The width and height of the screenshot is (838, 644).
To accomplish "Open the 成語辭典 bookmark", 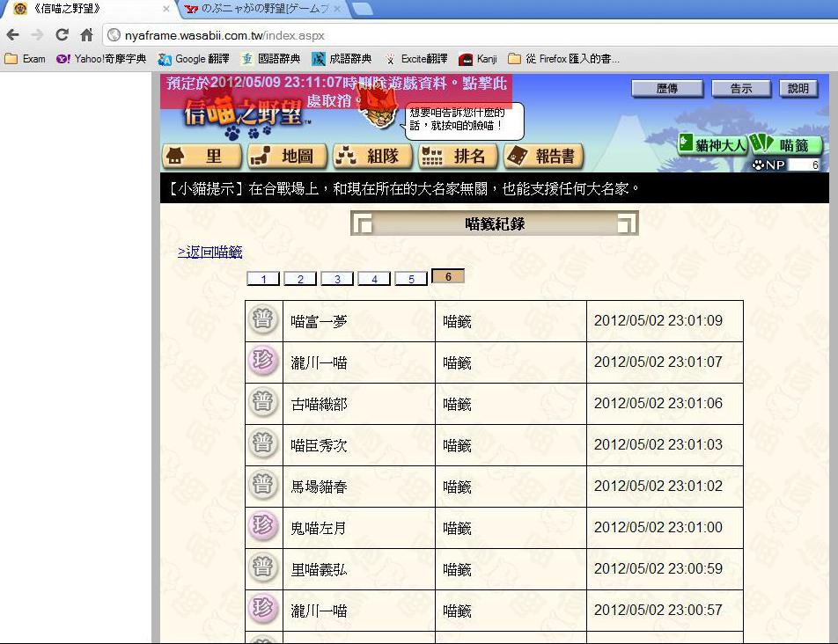I will click(x=342, y=59).
